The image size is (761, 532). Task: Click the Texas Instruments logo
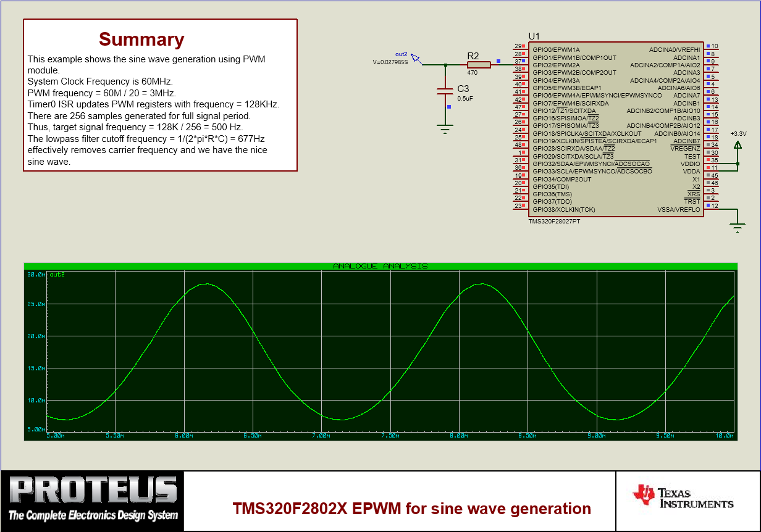tap(683, 497)
